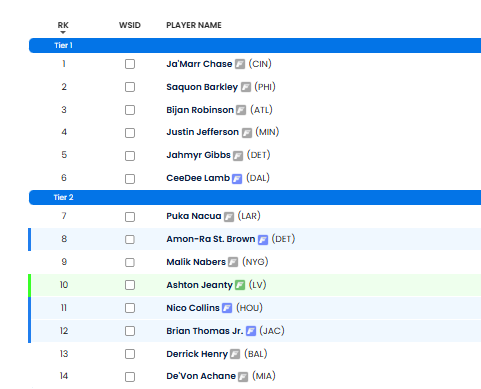Click the WSID column header
Screen dimensions: 481x389
(130, 25)
